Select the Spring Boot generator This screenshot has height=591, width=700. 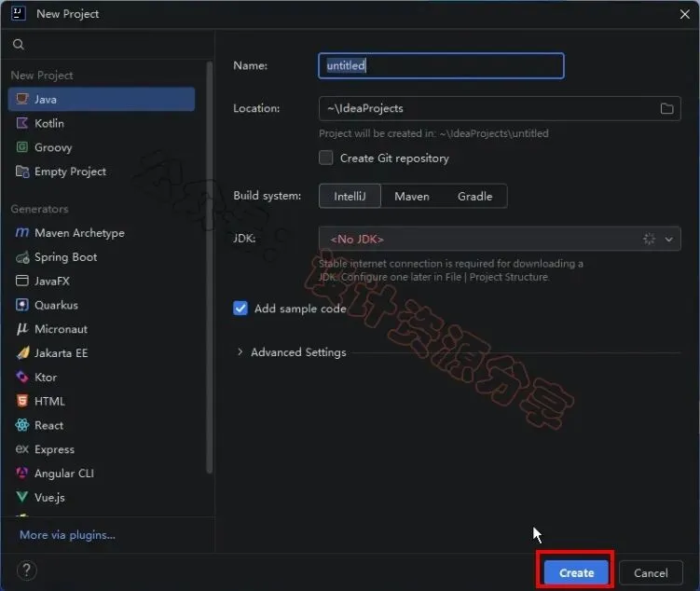[101, 257]
